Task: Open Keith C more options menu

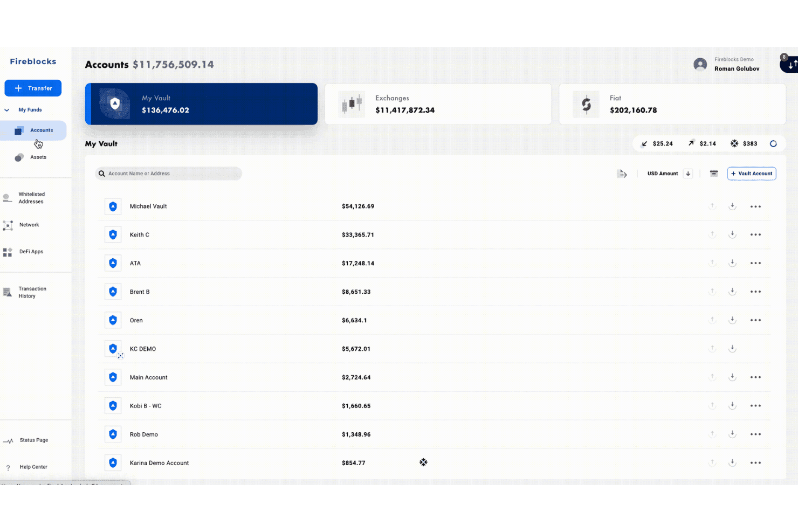Action: [755, 235]
